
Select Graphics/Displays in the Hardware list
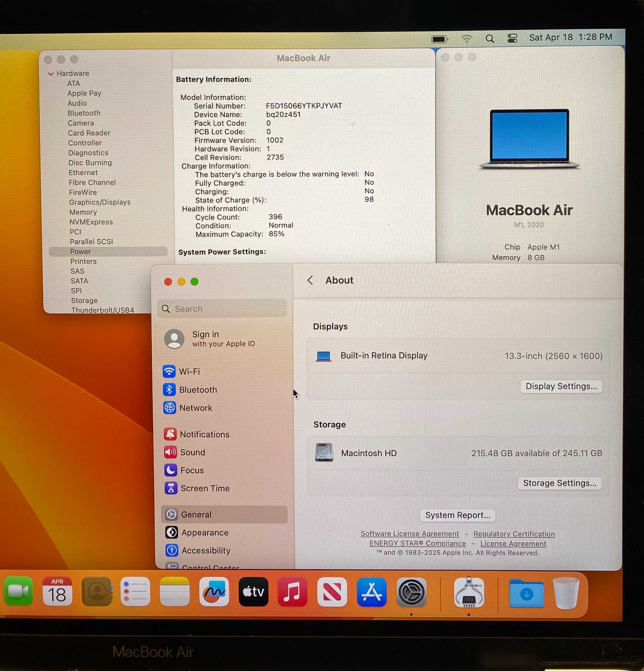click(x=100, y=202)
